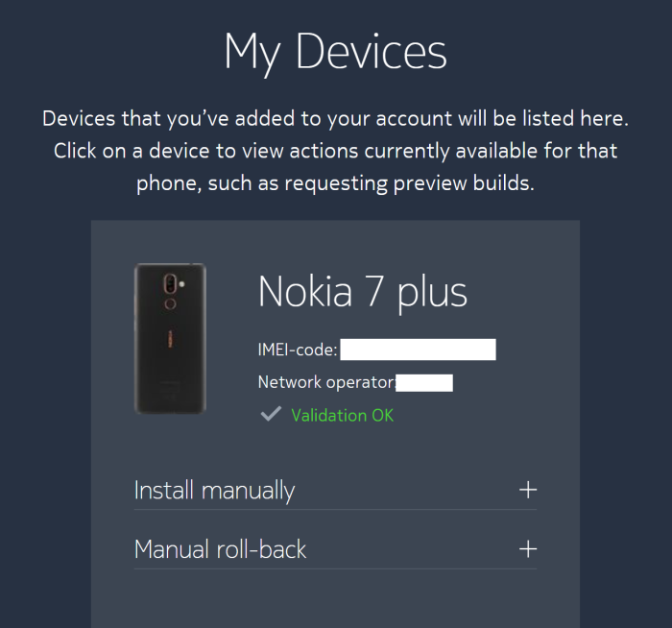This screenshot has width=672, height=628.
Task: Click the camera lens on the phone image
Action: (171, 283)
